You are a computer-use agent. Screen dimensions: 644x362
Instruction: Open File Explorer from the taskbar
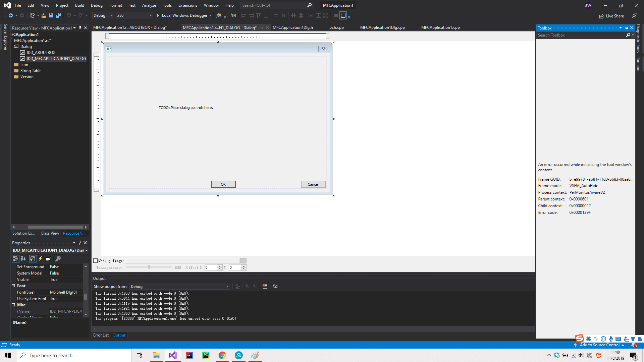pos(156,355)
